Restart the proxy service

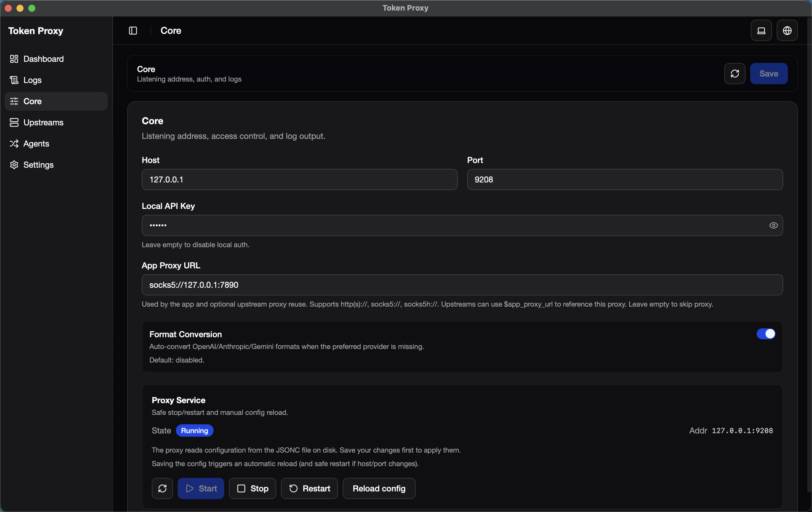click(x=309, y=488)
